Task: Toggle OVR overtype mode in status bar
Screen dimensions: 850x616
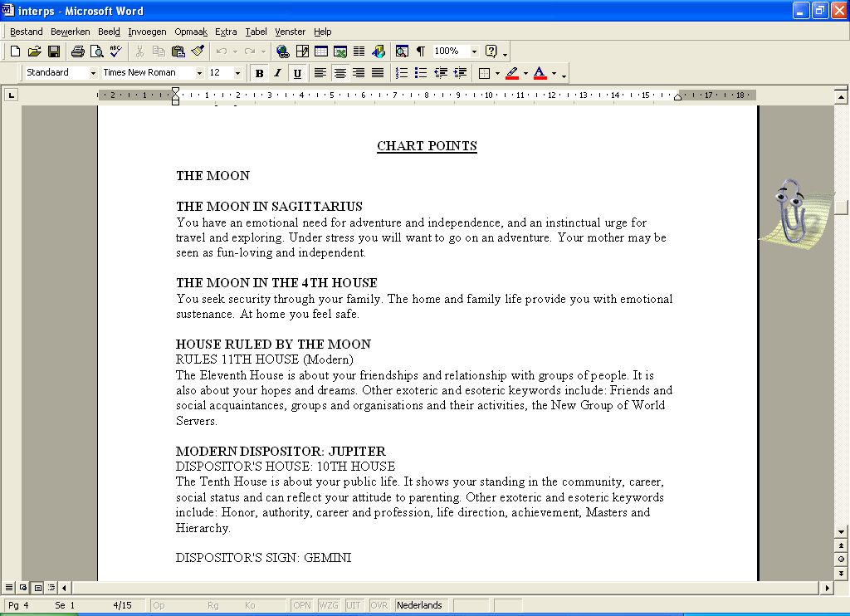Action: (x=379, y=605)
